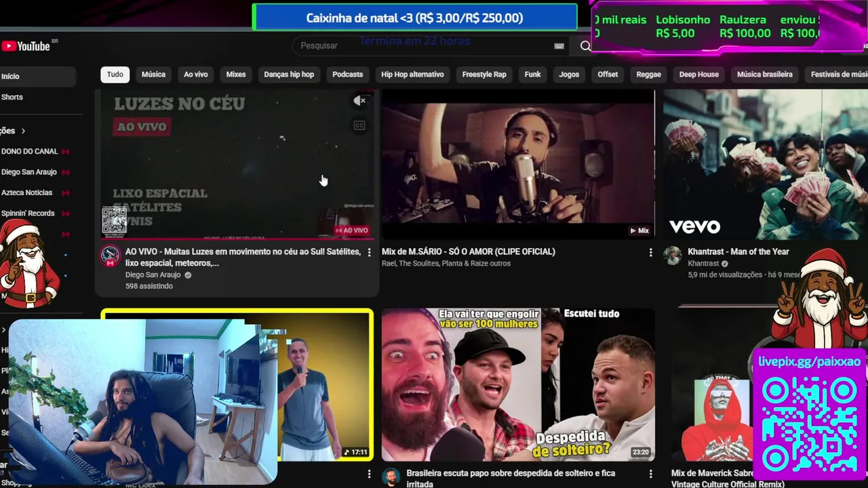Open the Despedida de solteiro video thumbnail
The image size is (868, 488).
(x=518, y=384)
